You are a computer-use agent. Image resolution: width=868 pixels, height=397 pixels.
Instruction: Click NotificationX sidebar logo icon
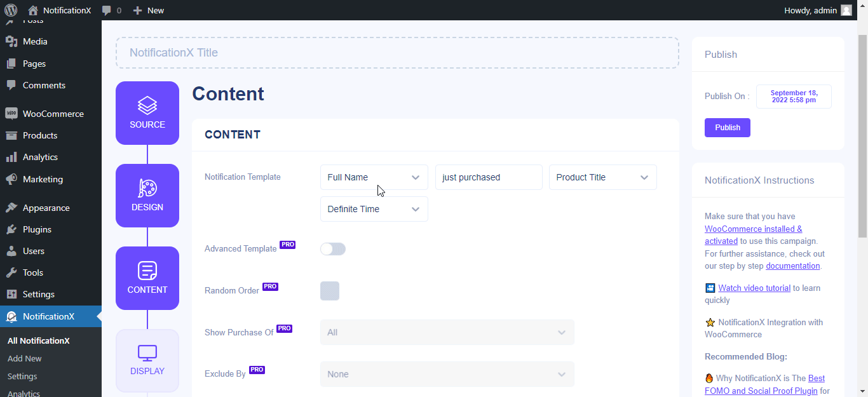tap(11, 316)
